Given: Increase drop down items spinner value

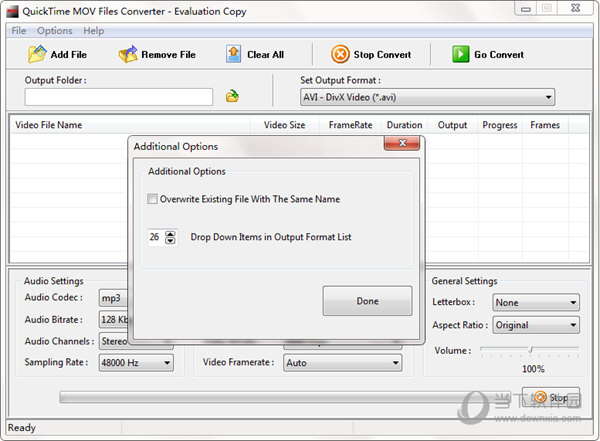Looking at the screenshot, I should (170, 234).
